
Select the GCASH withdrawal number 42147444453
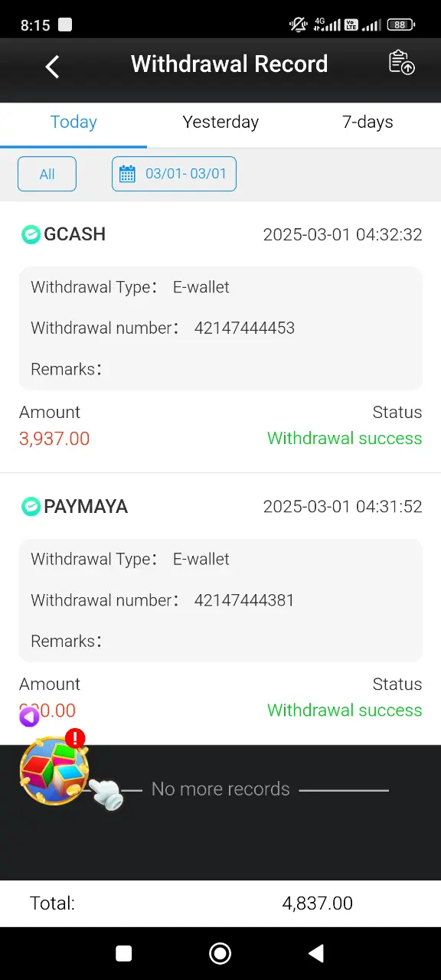(x=244, y=328)
